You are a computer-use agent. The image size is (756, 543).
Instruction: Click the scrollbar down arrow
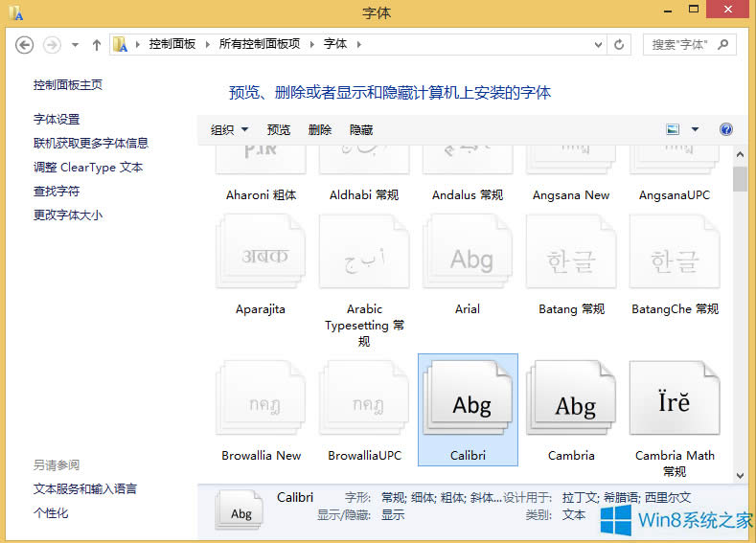click(740, 476)
